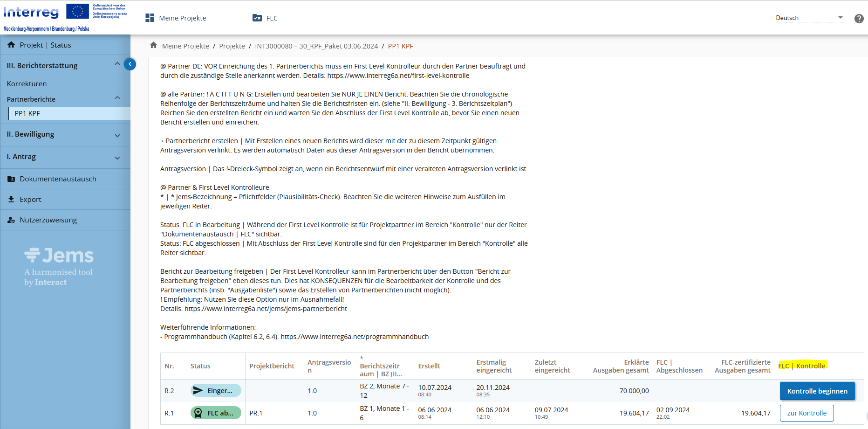Click the Dokumentenaustausch folder icon
This screenshot has width=868, height=429.
pyautogui.click(x=11, y=179)
